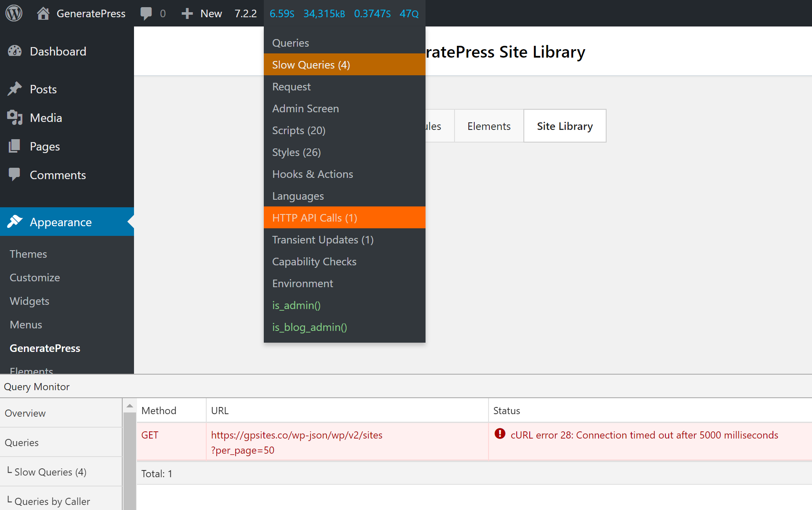
Task: Open Transient Updates (1) menu entry
Action: point(344,240)
